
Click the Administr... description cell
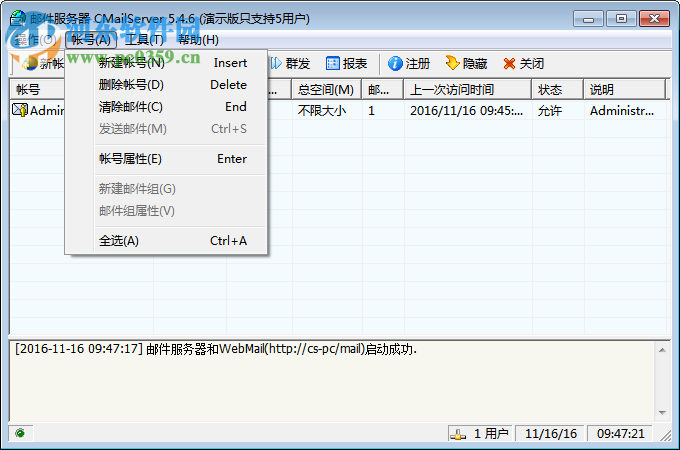tap(622, 111)
